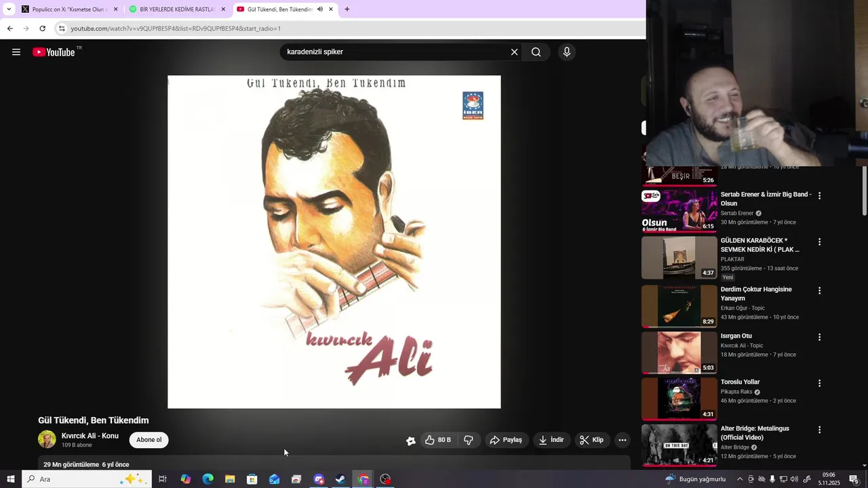
Task: Expand the tab search dropdown arrow
Action: pos(9,9)
